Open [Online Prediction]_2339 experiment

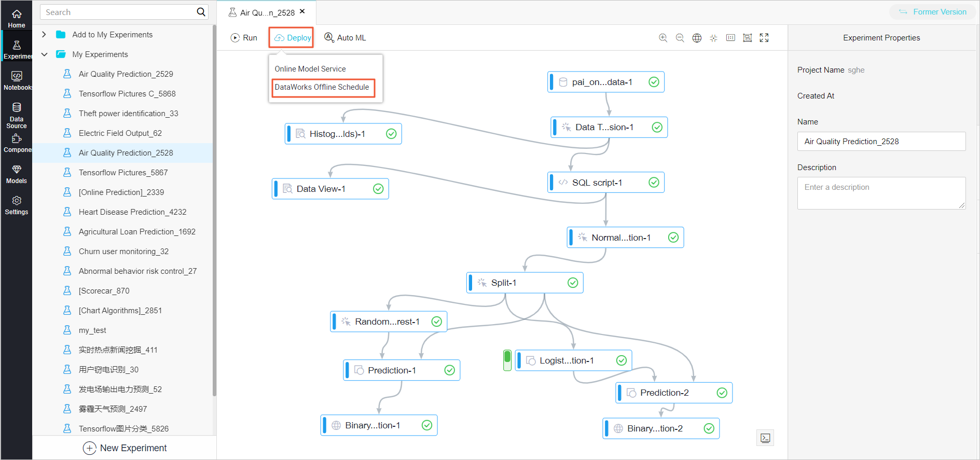(122, 192)
